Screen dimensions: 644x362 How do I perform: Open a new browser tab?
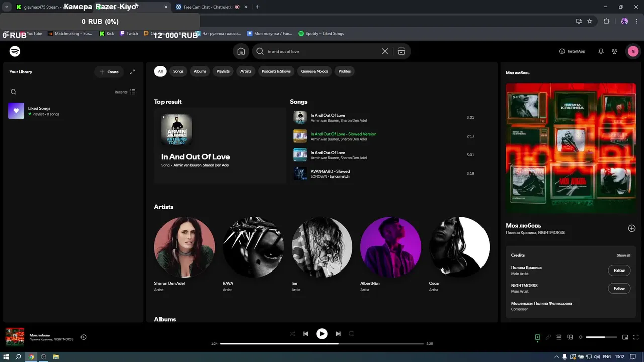point(258,7)
